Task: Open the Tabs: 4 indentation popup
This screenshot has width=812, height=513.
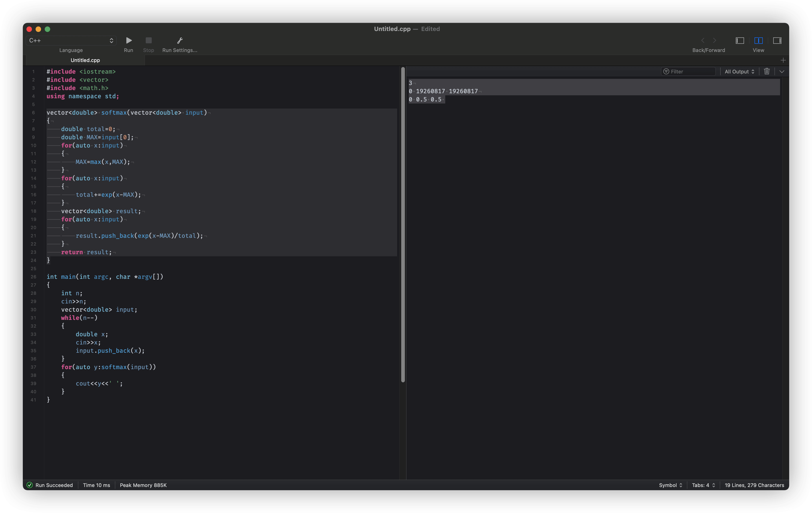Action: pyautogui.click(x=703, y=485)
